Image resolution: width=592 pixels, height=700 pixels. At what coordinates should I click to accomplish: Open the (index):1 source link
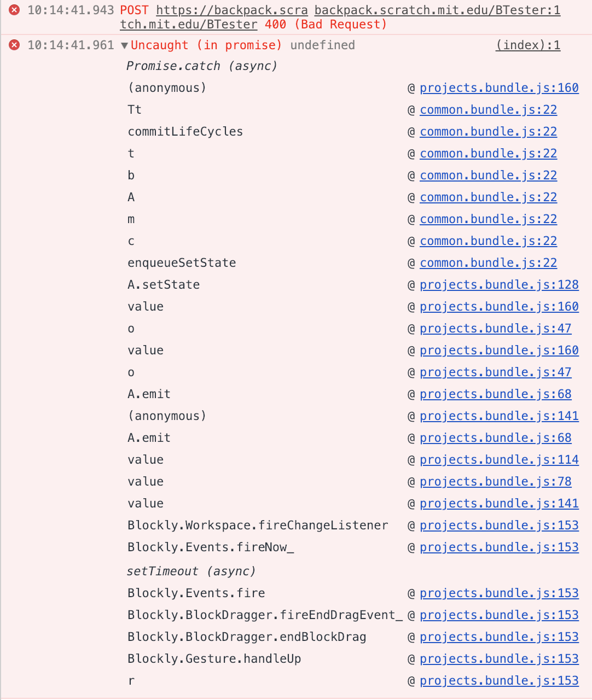pos(527,45)
